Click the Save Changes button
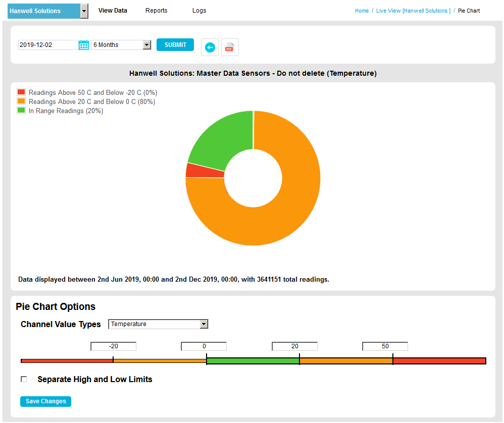 (45, 401)
